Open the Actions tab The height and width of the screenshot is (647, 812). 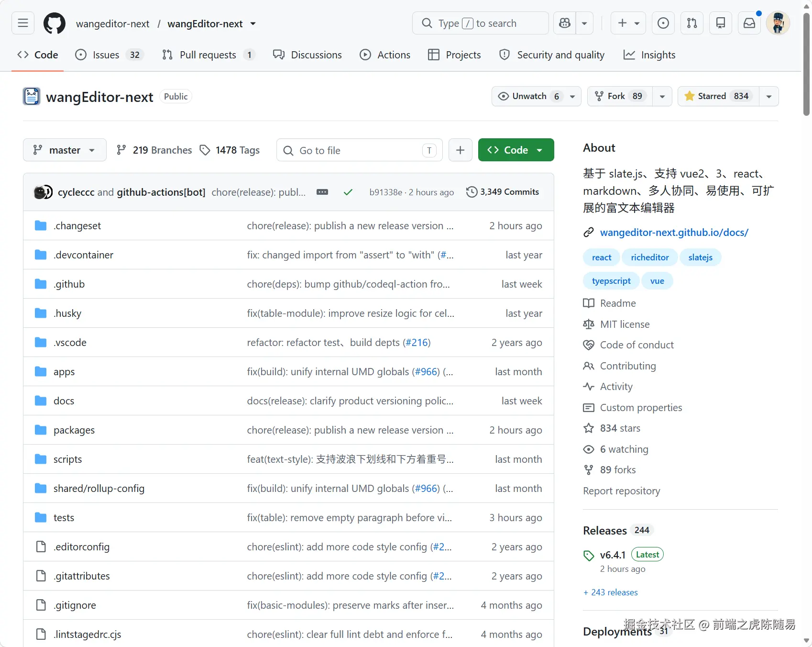pyautogui.click(x=385, y=55)
